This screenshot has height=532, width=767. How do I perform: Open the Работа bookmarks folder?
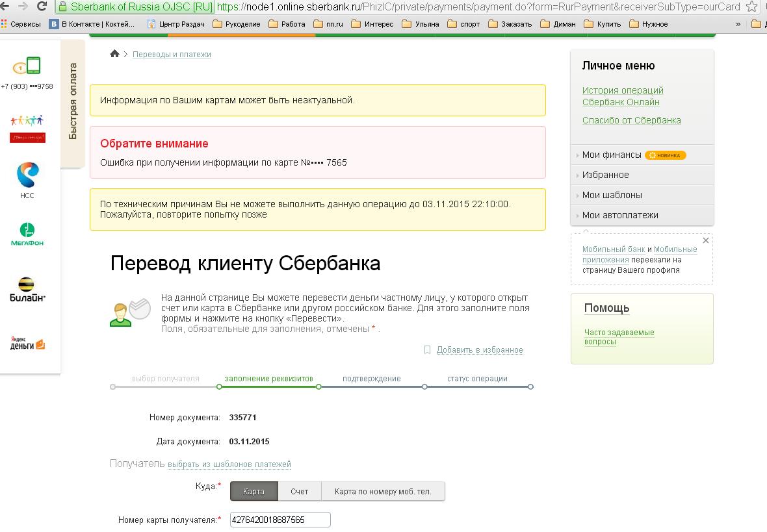click(287, 24)
